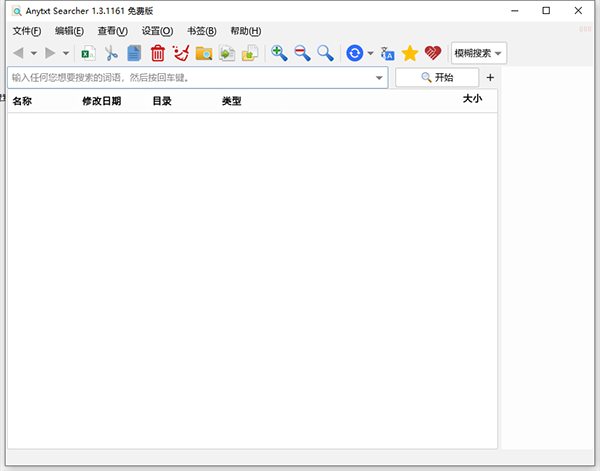Export results with the Excel icon
Viewport: 600px width, 471px height.
88,53
